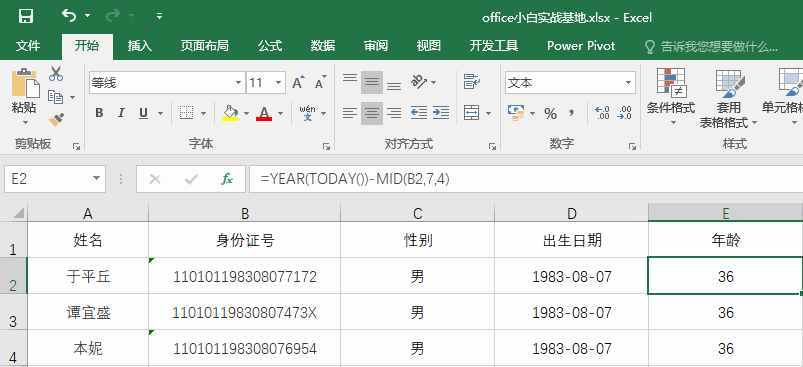The height and width of the screenshot is (367, 803).
Task: Click the Increase Indent icon
Action: coord(441,113)
